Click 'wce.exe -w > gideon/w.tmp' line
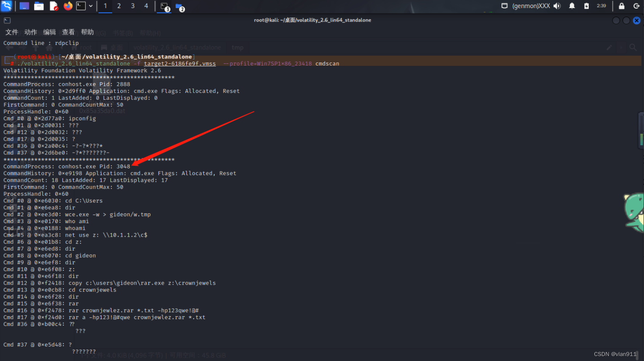This screenshot has height=361, width=644. click(77, 214)
